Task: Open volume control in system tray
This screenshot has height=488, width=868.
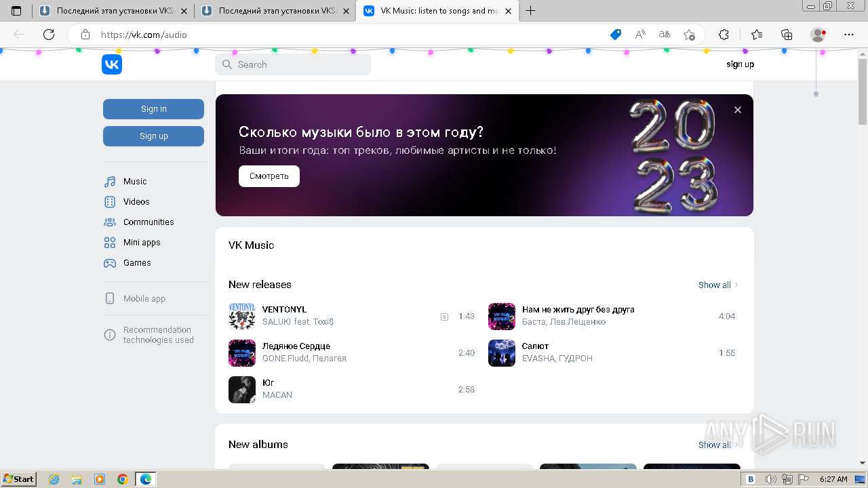Action: [771, 479]
